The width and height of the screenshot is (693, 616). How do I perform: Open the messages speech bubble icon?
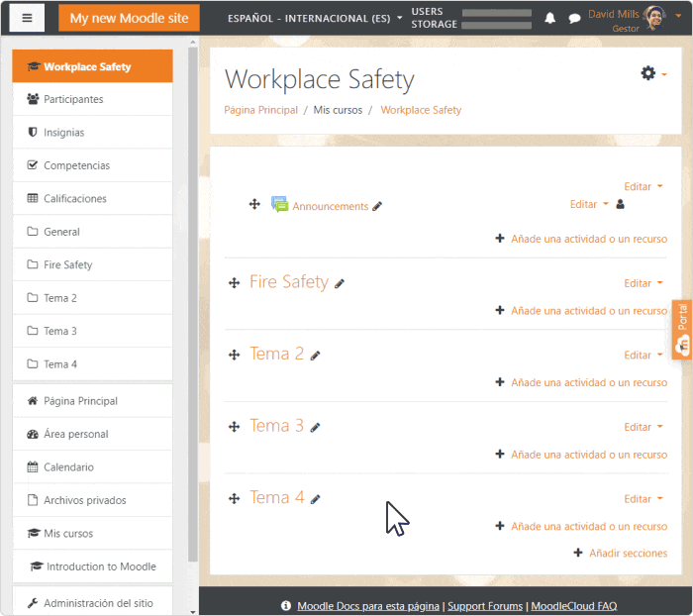click(x=574, y=18)
